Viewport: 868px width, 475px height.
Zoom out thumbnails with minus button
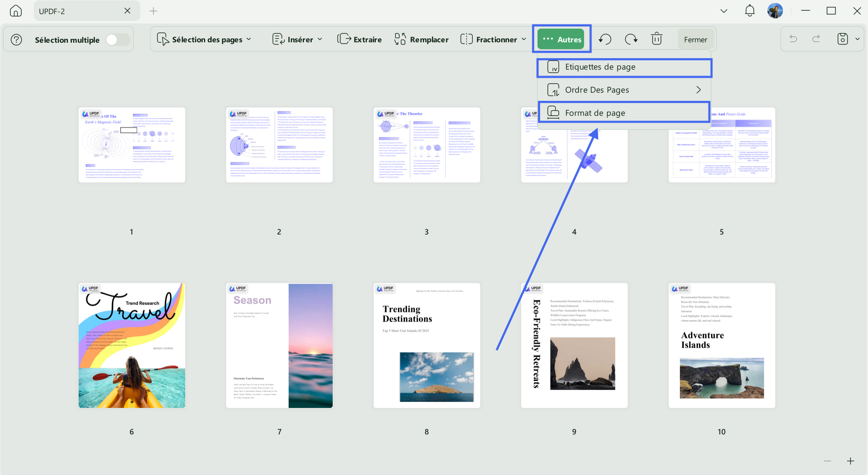(x=827, y=461)
